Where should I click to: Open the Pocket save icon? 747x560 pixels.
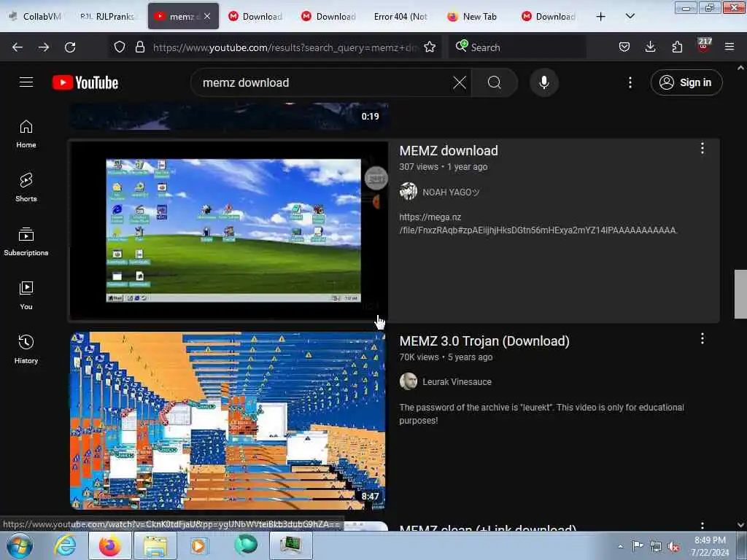tap(624, 47)
